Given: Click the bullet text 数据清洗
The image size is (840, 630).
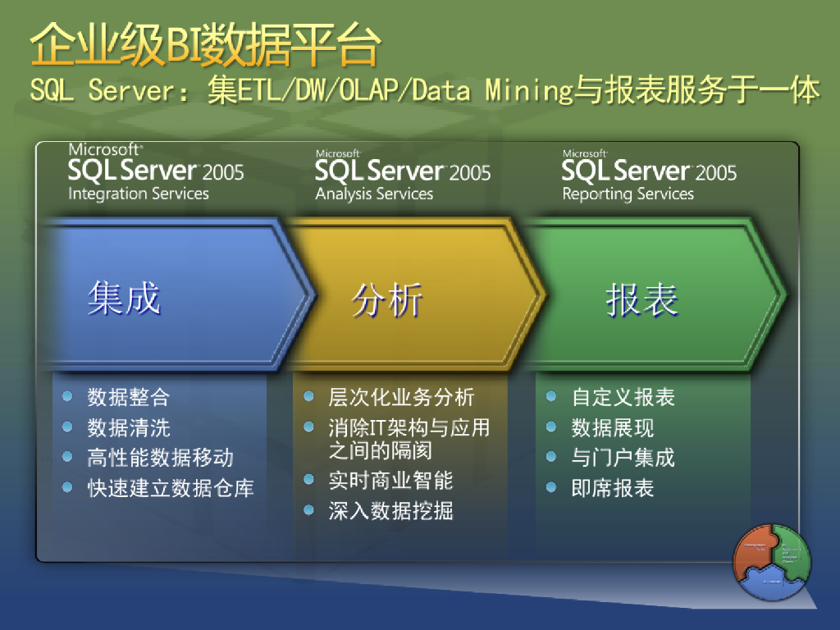Looking at the screenshot, I should pyautogui.click(x=129, y=427).
